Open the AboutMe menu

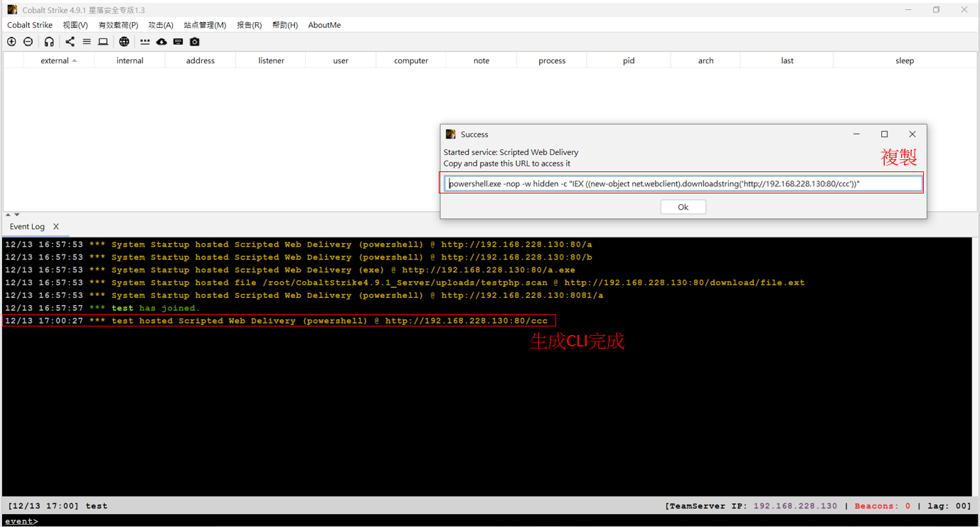pos(324,25)
